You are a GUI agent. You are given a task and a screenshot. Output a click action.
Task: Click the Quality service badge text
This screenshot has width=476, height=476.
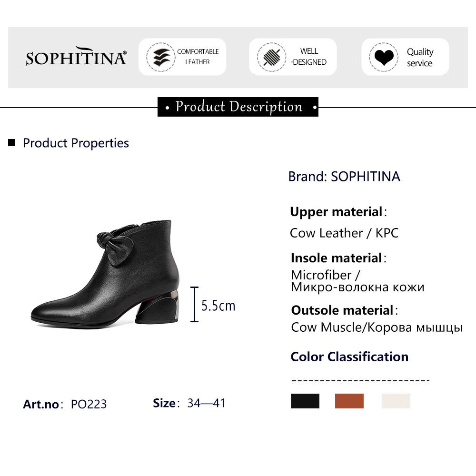pyautogui.click(x=419, y=57)
